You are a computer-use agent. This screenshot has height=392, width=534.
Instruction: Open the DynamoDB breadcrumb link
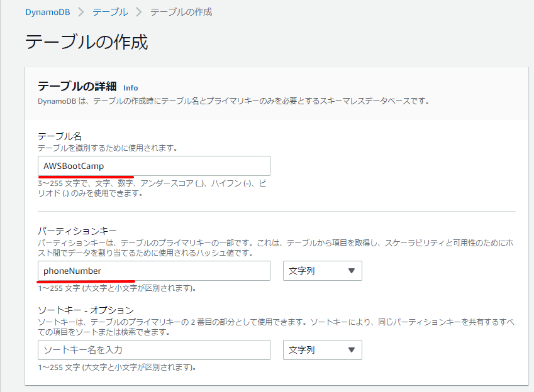48,13
